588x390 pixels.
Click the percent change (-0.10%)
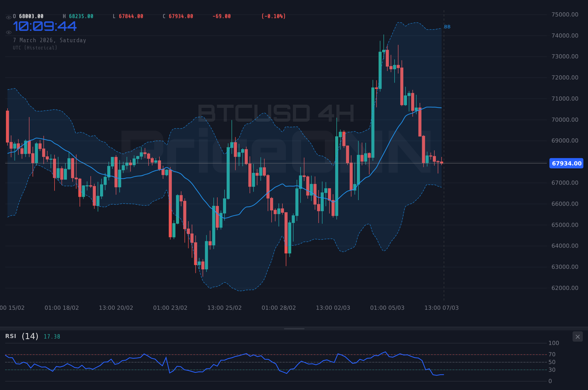[x=274, y=16]
